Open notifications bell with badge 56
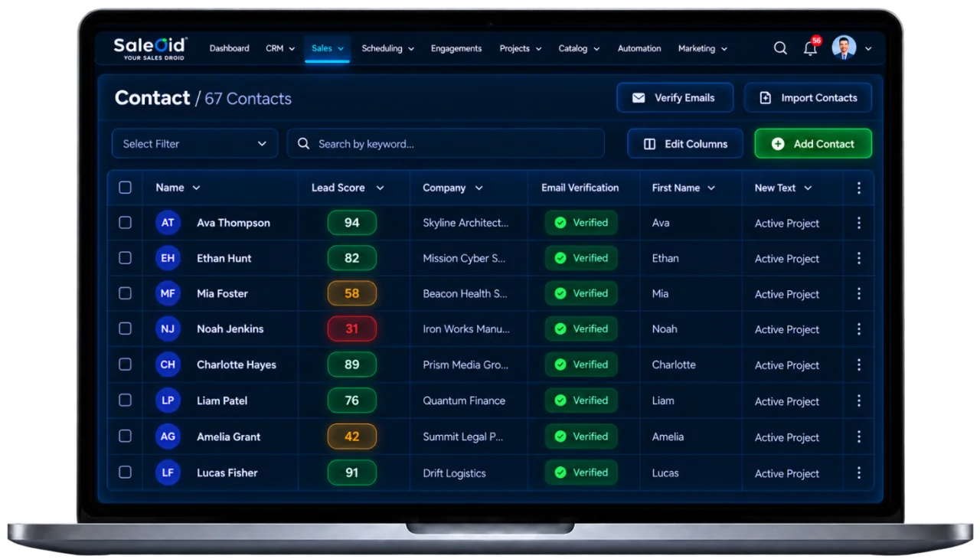This screenshot has width=980, height=559. 811,47
